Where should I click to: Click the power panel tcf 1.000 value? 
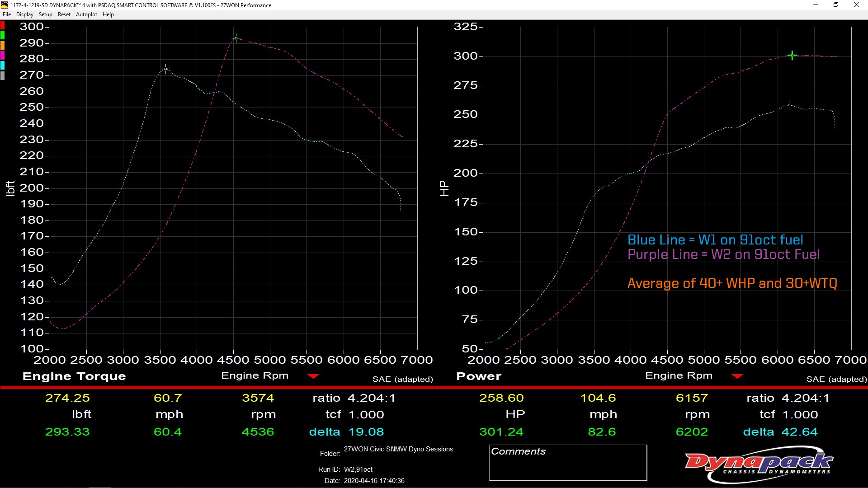[x=800, y=415]
